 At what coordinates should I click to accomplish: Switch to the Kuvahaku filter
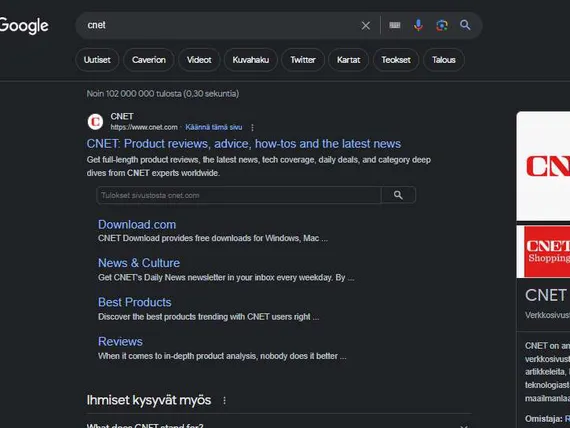pos(251,60)
